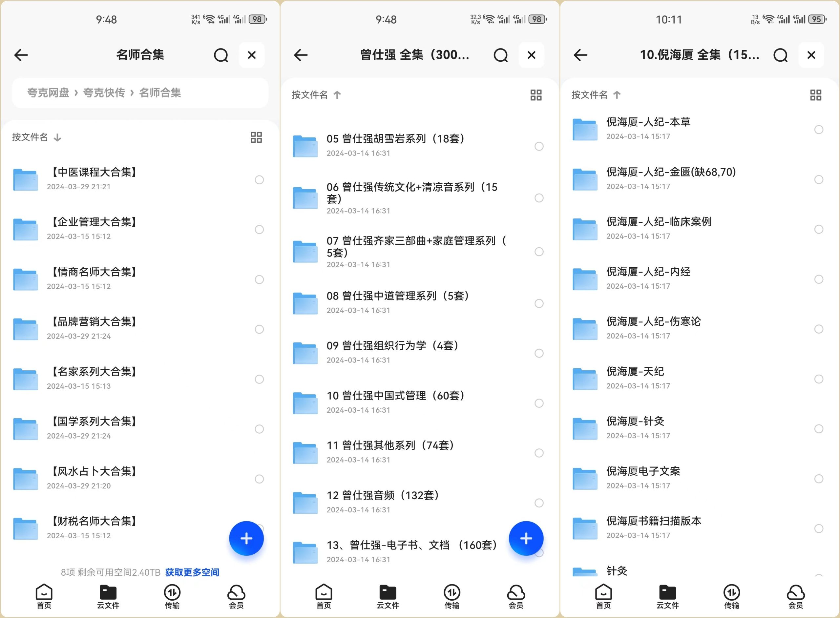Go to 夸克网盘 in breadcrumb path
The height and width of the screenshot is (618, 840).
click(48, 93)
